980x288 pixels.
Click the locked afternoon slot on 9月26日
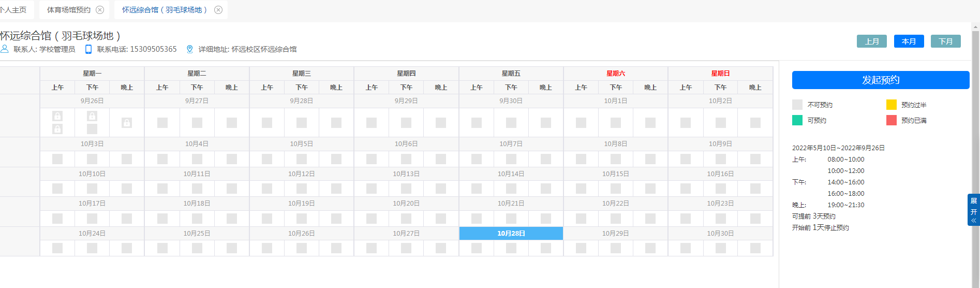(92, 116)
